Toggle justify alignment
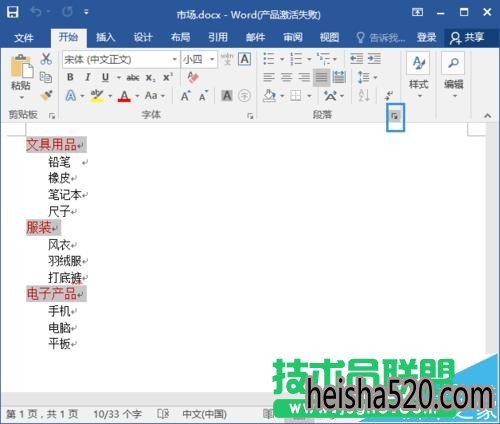Image resolution: width=500 pixels, height=424 pixels. pyautogui.click(x=321, y=77)
